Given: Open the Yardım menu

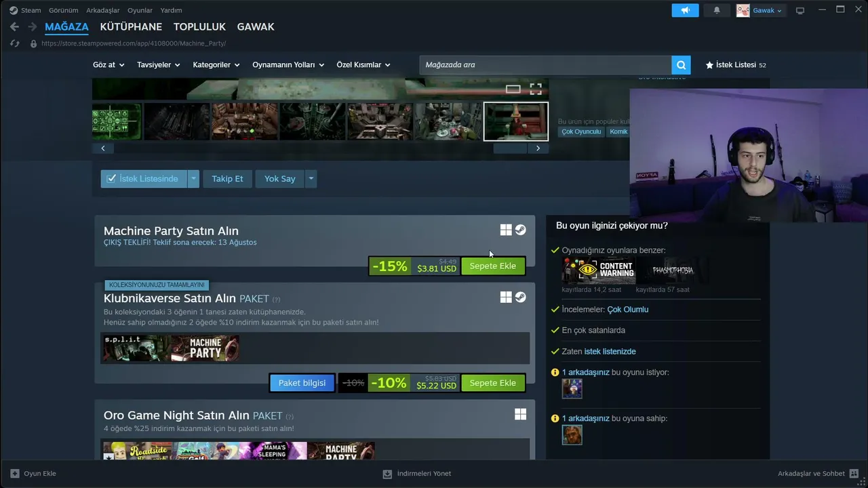Looking at the screenshot, I should [x=171, y=10].
